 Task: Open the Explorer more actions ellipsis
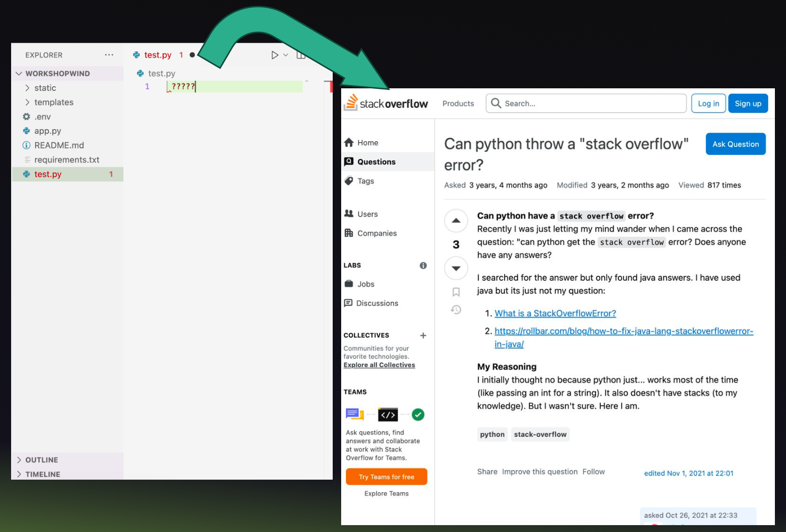tap(109, 55)
